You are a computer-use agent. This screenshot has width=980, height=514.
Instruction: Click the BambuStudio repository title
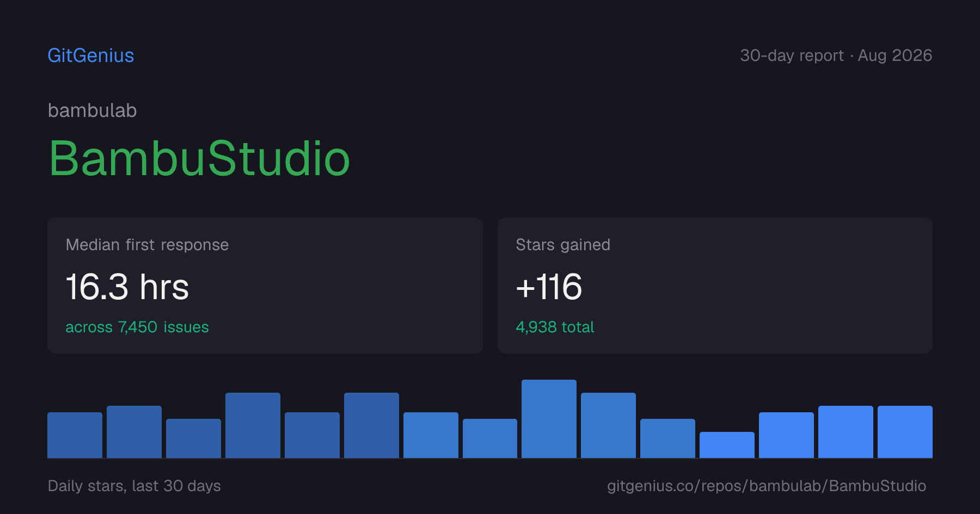click(x=199, y=158)
